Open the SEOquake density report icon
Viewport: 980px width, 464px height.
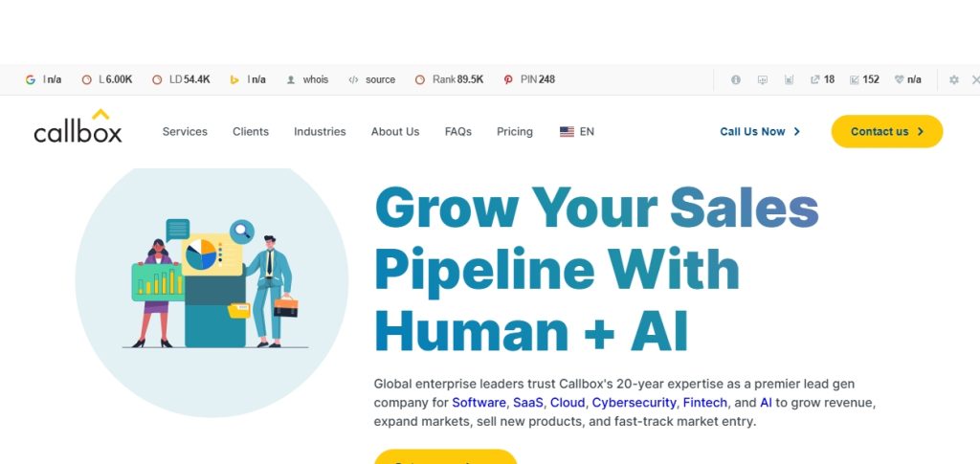tap(789, 79)
